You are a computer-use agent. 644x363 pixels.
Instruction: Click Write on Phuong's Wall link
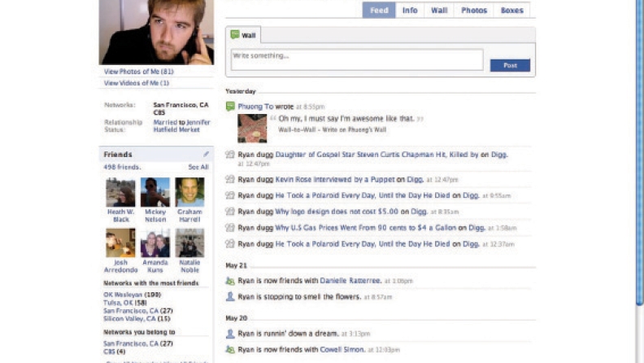pyautogui.click(x=354, y=130)
